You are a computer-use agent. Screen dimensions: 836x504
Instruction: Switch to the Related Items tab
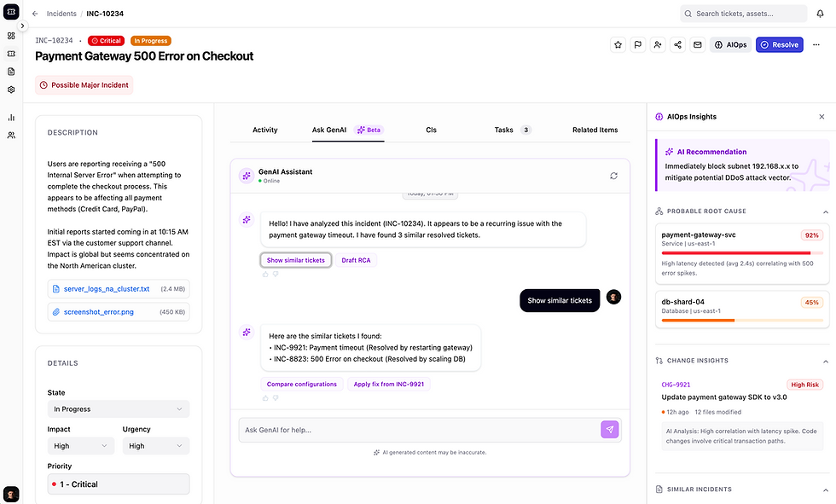click(595, 130)
